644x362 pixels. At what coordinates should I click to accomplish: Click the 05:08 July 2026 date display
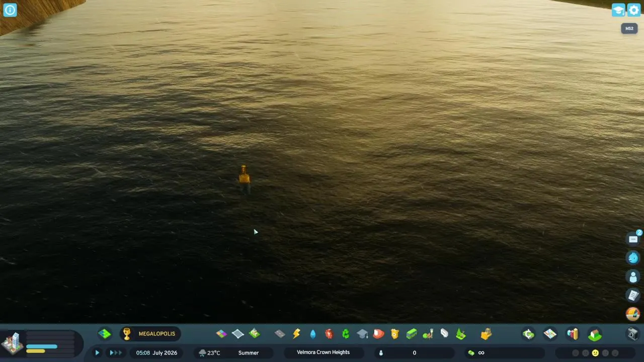pos(156,353)
